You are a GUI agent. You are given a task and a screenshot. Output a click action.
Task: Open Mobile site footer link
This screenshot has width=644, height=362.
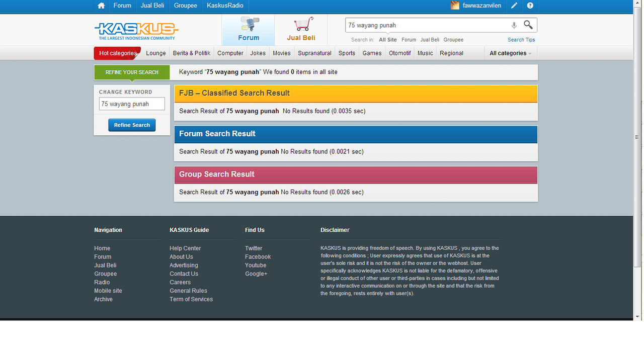click(x=108, y=291)
